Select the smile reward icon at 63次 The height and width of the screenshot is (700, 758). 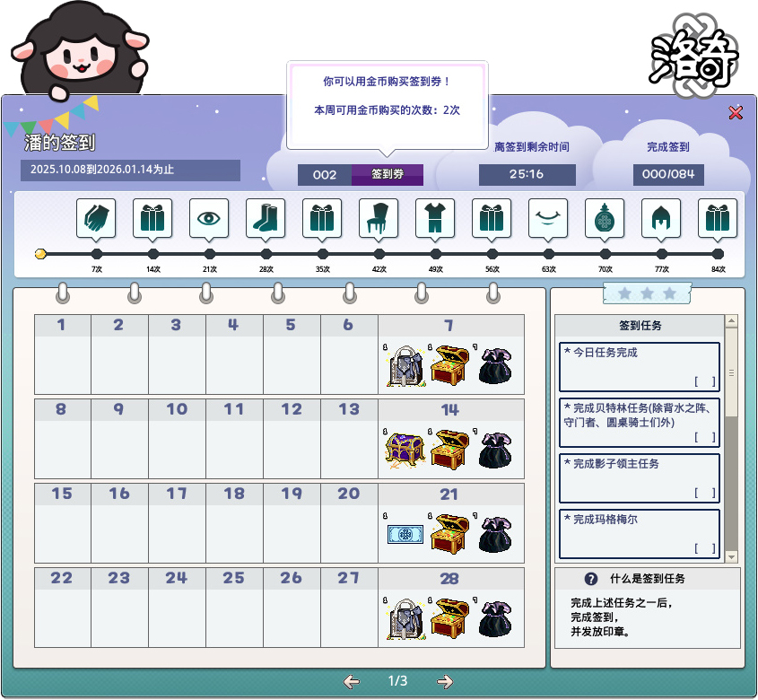pyautogui.click(x=548, y=218)
